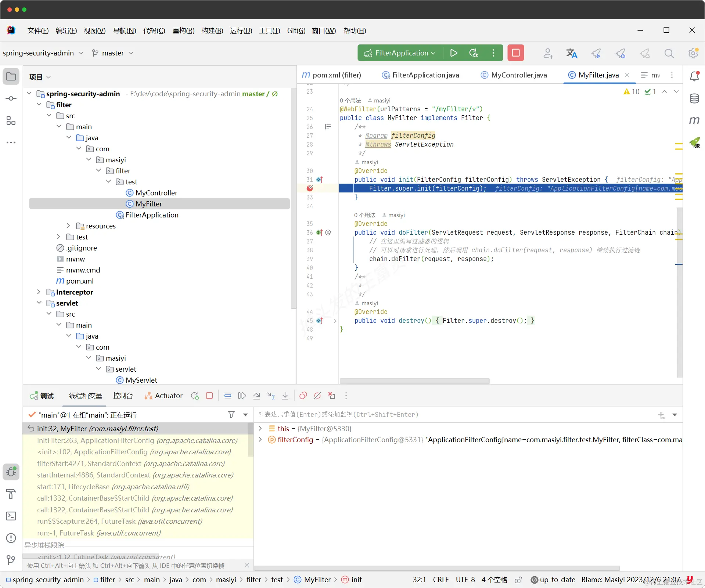Click Resume Program debugger icon
Screen dimensions: 705x588
(242, 396)
